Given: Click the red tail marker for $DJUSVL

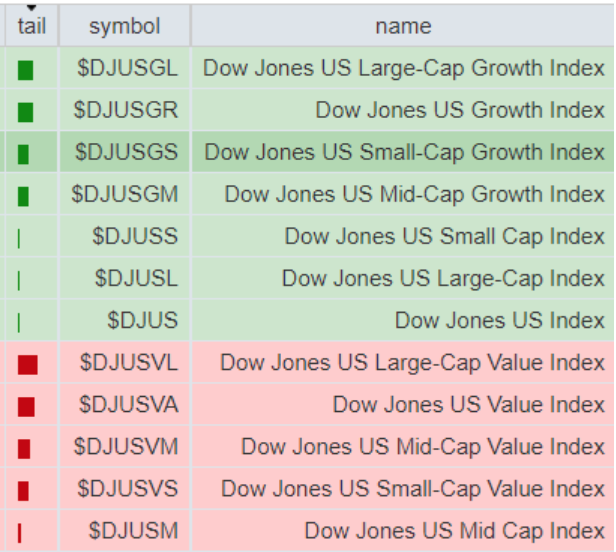Looking at the screenshot, I should click(x=27, y=364).
